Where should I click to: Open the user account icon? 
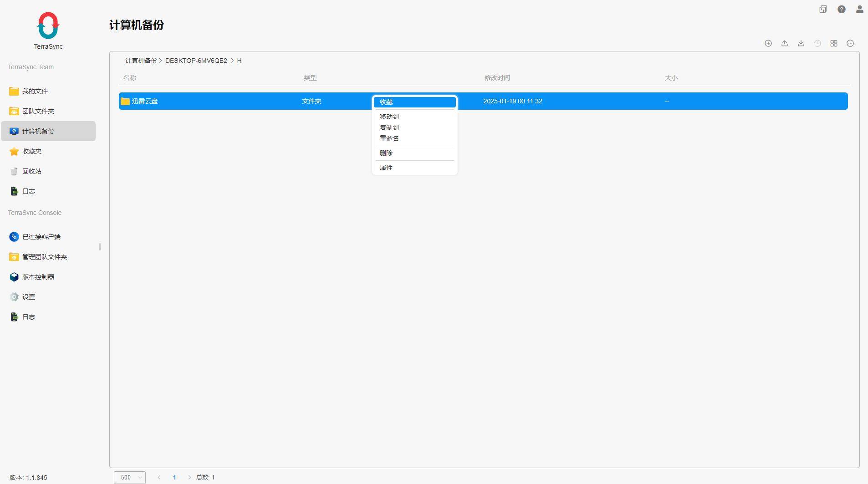pyautogui.click(x=859, y=10)
